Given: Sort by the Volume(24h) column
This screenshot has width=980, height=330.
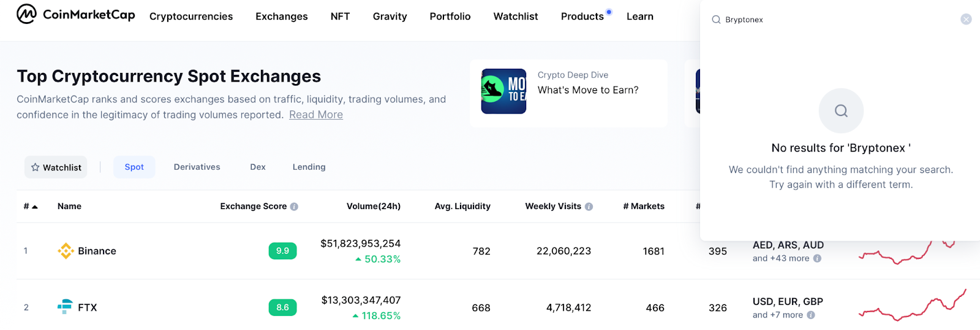Looking at the screenshot, I should tap(374, 206).
